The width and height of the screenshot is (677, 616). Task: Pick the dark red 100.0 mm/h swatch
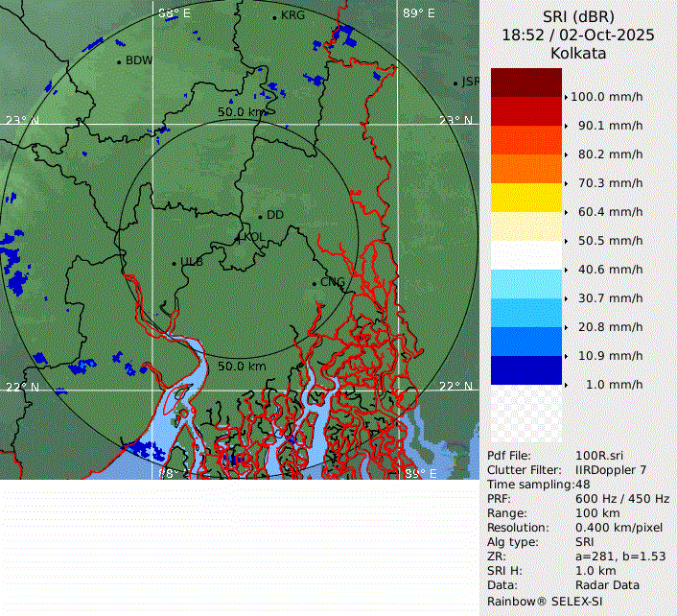[x=525, y=83]
